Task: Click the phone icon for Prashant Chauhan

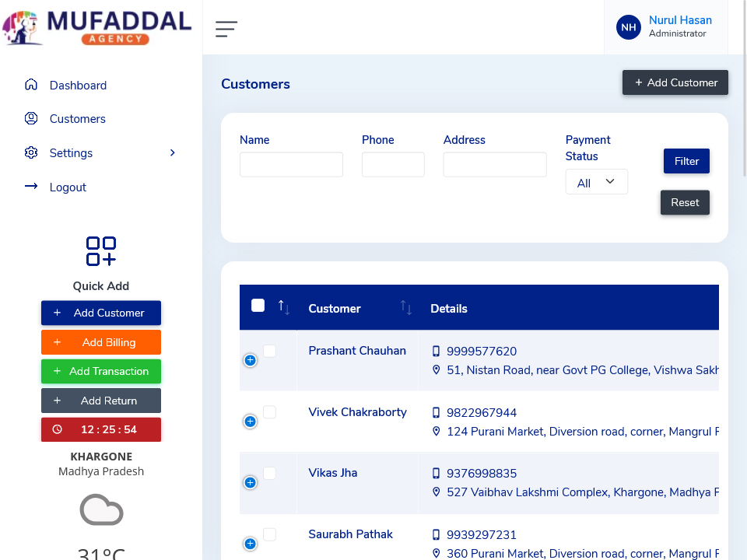Action: coord(437,352)
